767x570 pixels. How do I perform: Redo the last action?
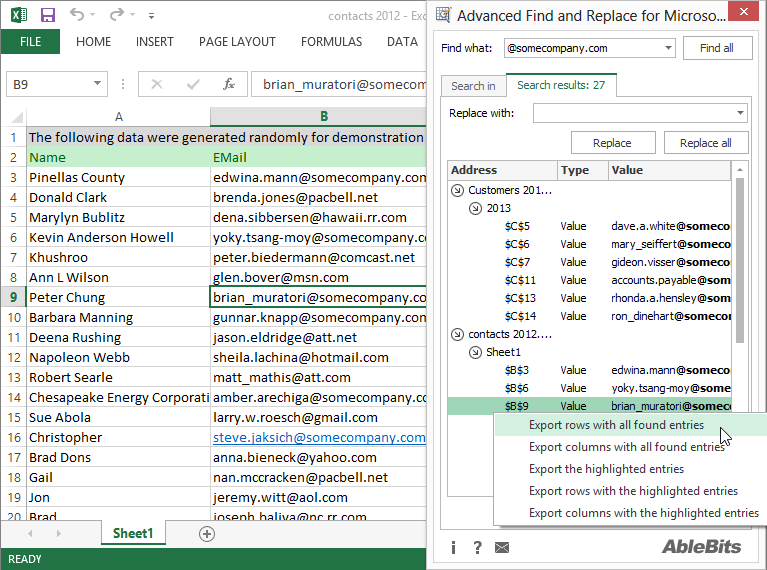click(116, 14)
